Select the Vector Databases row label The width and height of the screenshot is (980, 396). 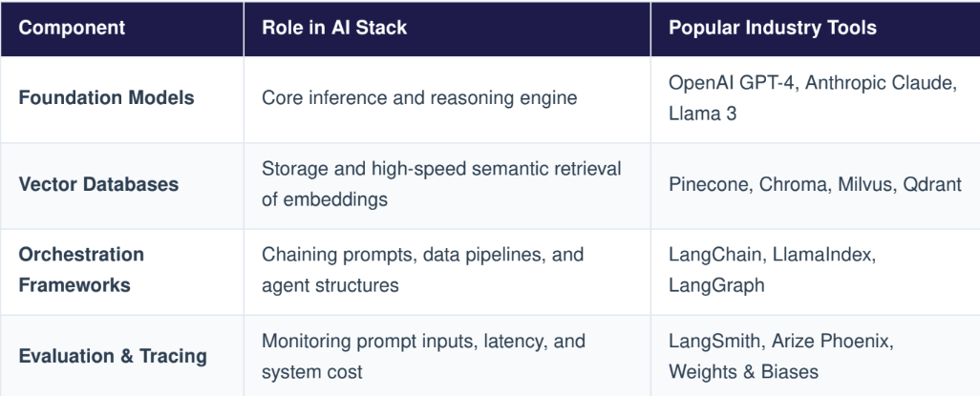pyautogui.click(x=98, y=185)
